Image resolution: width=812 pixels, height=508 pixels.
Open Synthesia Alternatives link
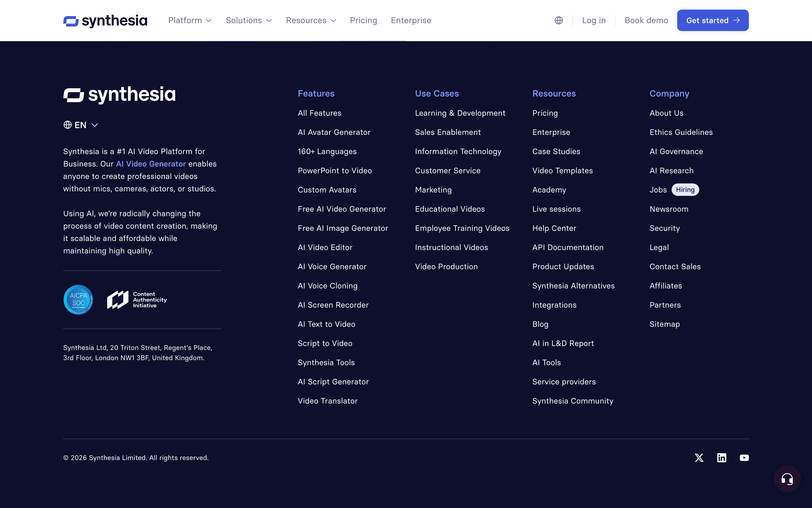[x=573, y=286]
